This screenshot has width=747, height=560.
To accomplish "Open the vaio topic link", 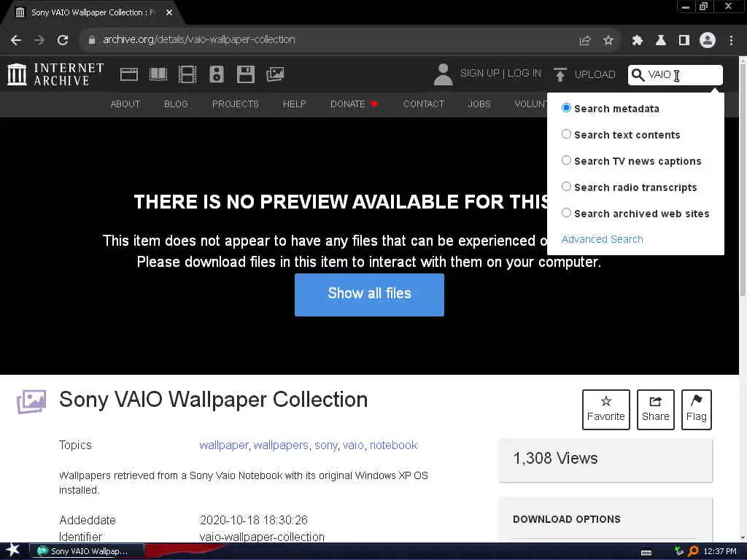I will point(353,446).
